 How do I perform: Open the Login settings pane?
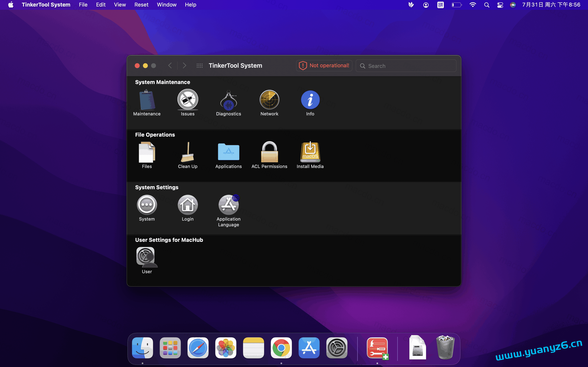click(x=188, y=205)
